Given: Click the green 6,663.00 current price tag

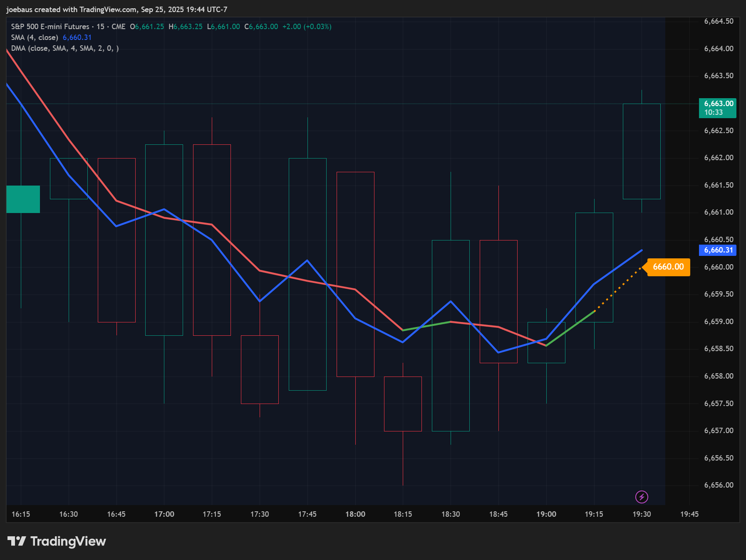Looking at the screenshot, I should coord(718,108).
